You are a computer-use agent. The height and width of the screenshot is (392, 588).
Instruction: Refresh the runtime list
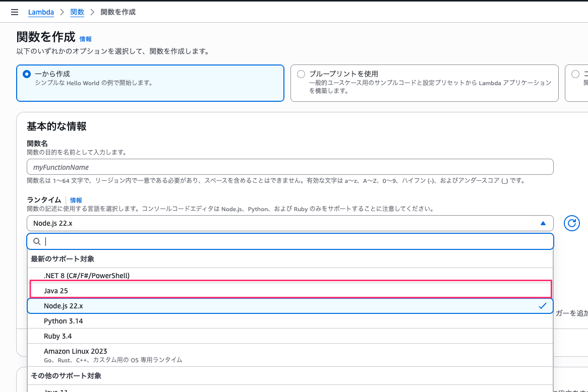(571, 223)
